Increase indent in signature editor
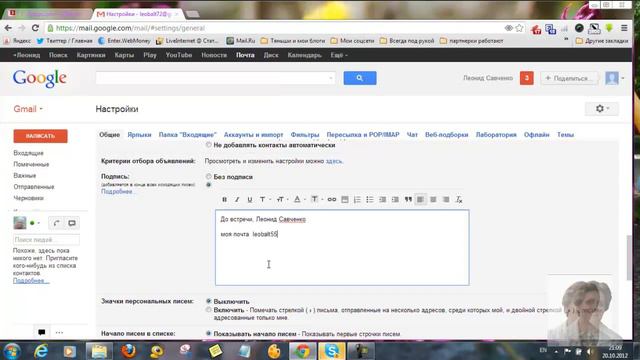The width and height of the screenshot is (640, 360). pyautogui.click(x=395, y=200)
